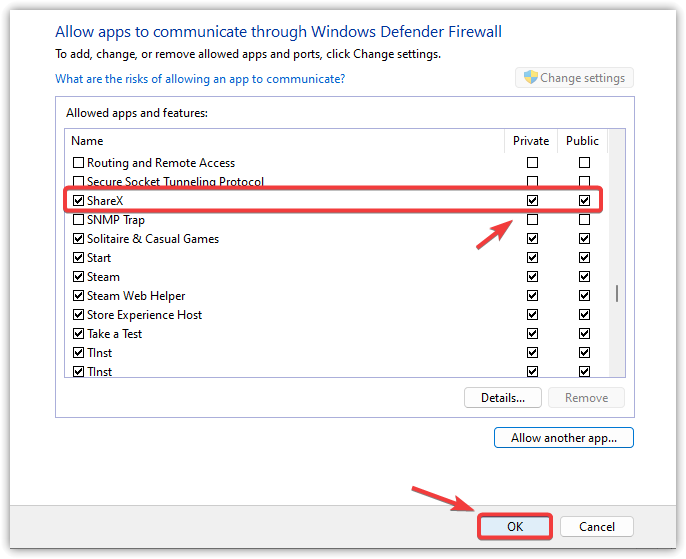686x559 pixels.
Task: Toggle Solitaire & Casual Games checkbox
Action: (x=79, y=239)
